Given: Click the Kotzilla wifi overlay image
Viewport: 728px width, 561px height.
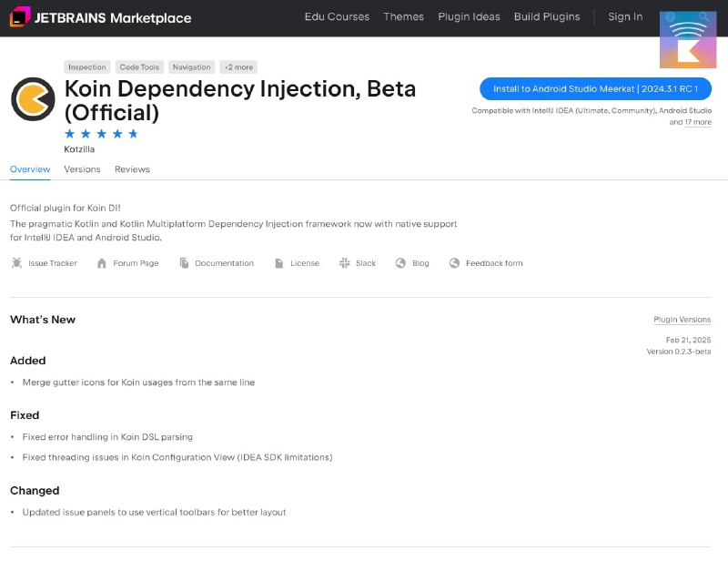Looking at the screenshot, I should pyautogui.click(x=688, y=40).
